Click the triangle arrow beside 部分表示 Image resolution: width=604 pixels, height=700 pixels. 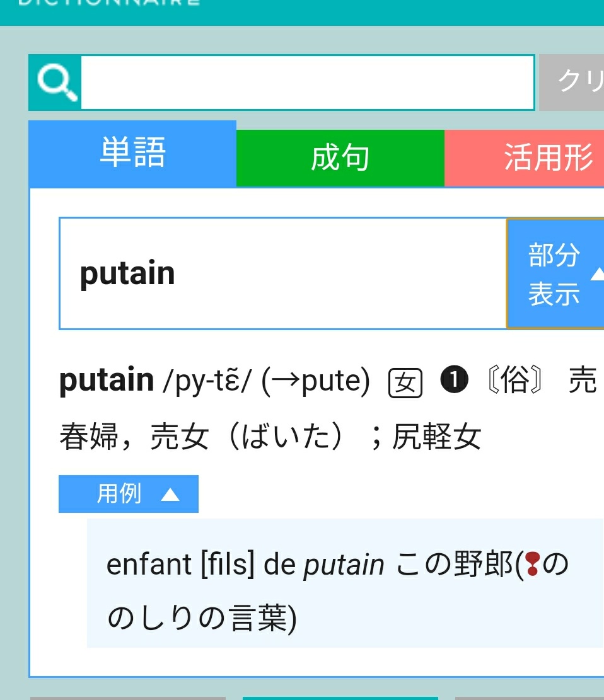[x=596, y=274]
